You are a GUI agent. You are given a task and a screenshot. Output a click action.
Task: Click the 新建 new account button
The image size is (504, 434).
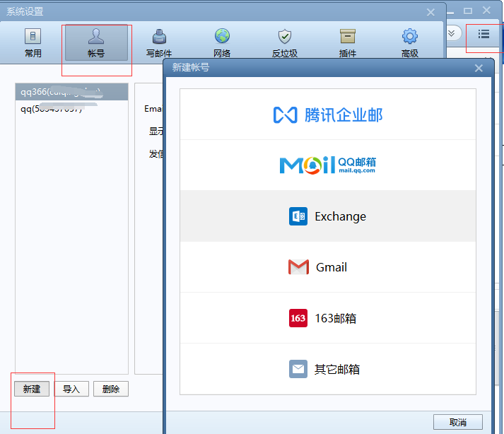32,389
